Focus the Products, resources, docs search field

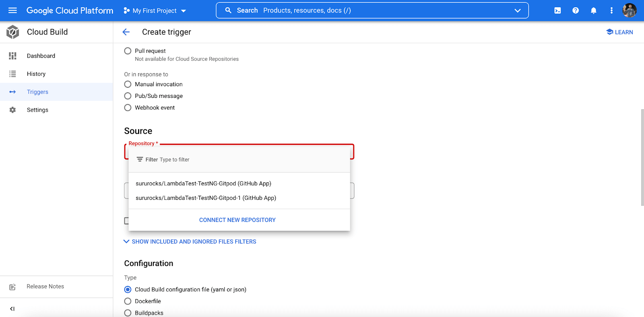(x=372, y=10)
